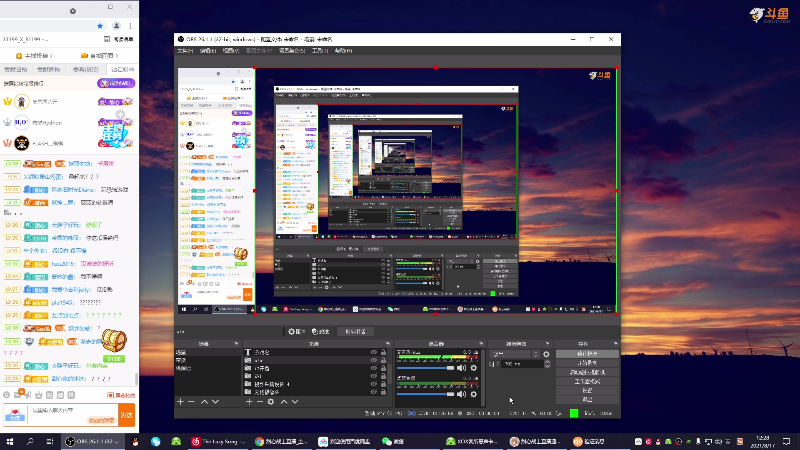The width and height of the screenshot is (800, 450).
Task: Pop out Scenes dock via header icon
Action: (x=236, y=344)
